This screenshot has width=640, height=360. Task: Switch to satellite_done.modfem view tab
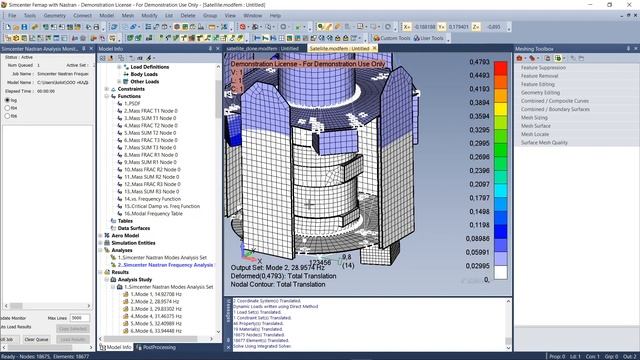pos(263,48)
